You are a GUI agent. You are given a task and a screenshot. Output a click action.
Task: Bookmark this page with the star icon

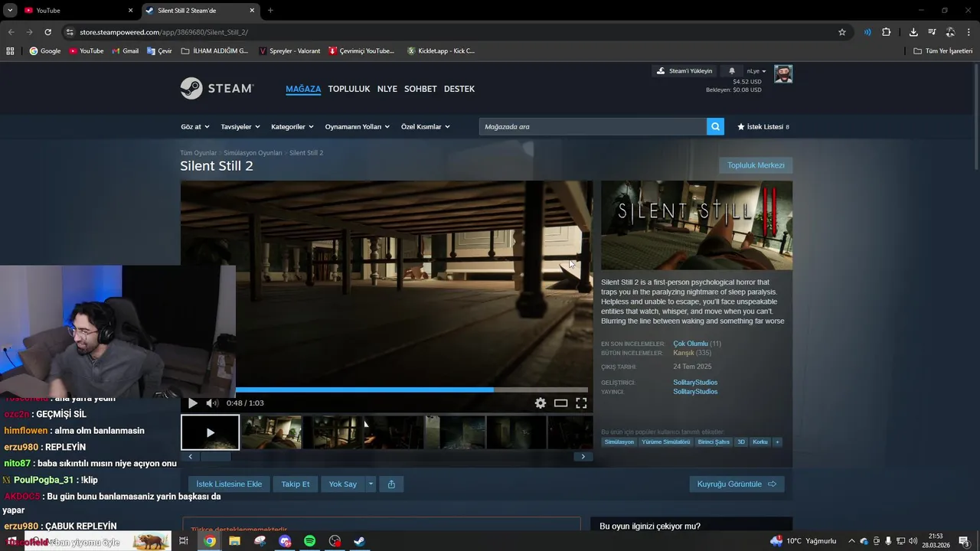pos(842,32)
